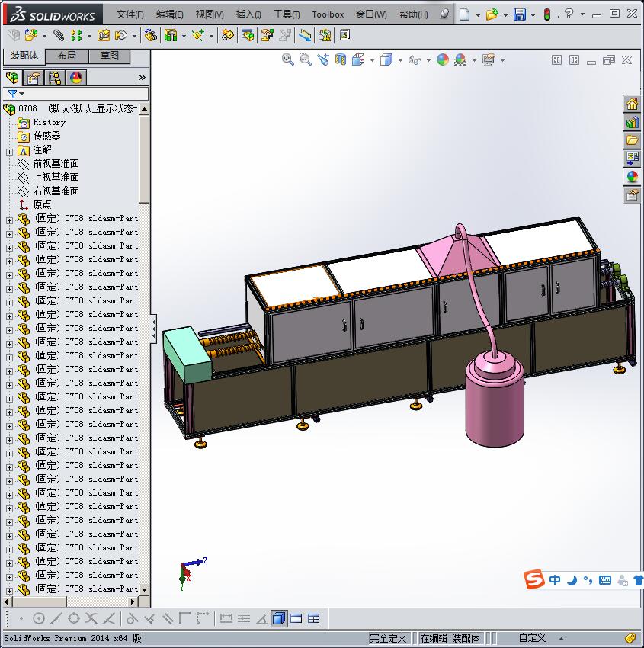Open the Hide/Show Items dropdown arrow
Screen dimensions: 644x648
tap(428, 60)
